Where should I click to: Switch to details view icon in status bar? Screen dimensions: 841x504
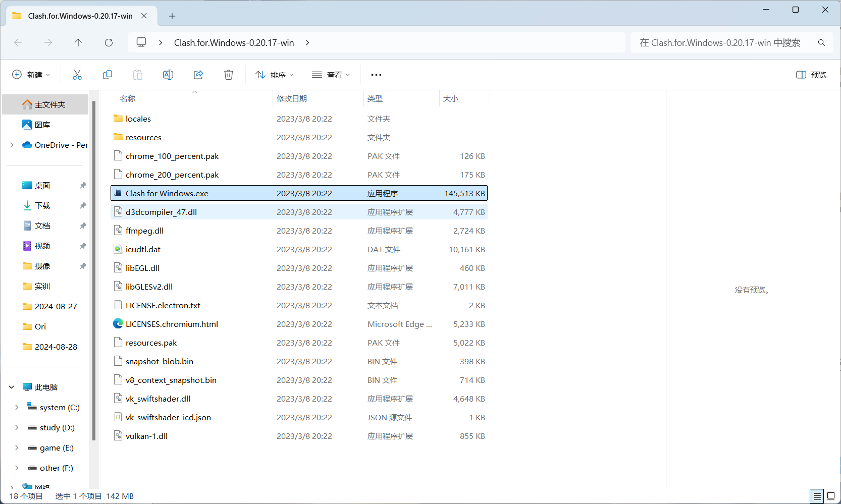[x=817, y=496]
